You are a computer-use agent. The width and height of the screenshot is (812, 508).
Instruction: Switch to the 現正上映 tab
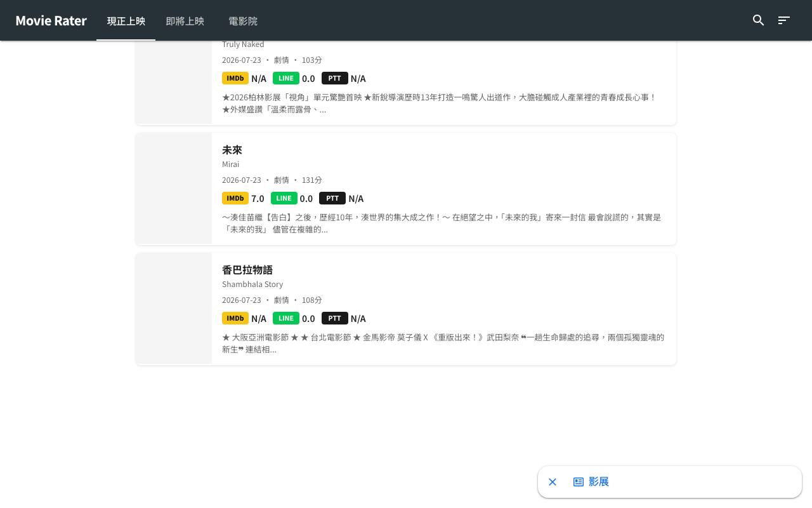(x=126, y=20)
